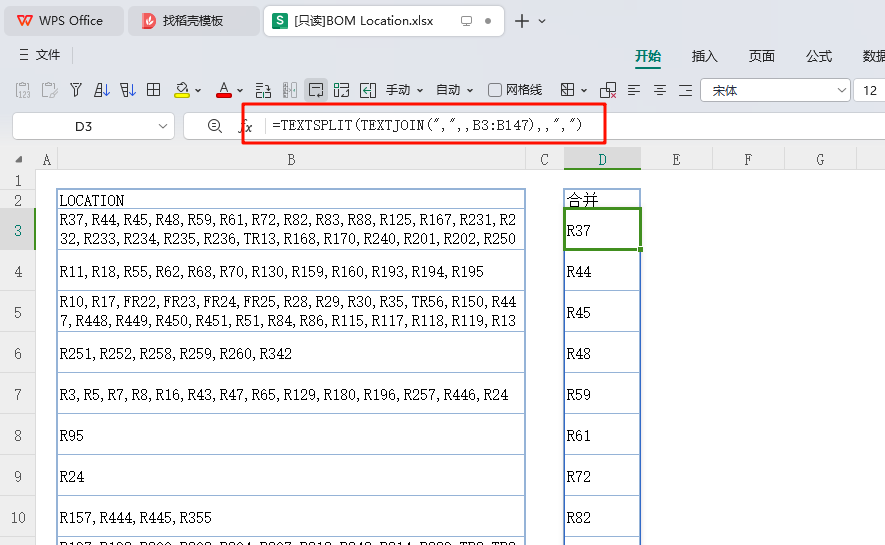Expand the borders dropdown arrow
885x545 pixels.
pyautogui.click(x=584, y=90)
